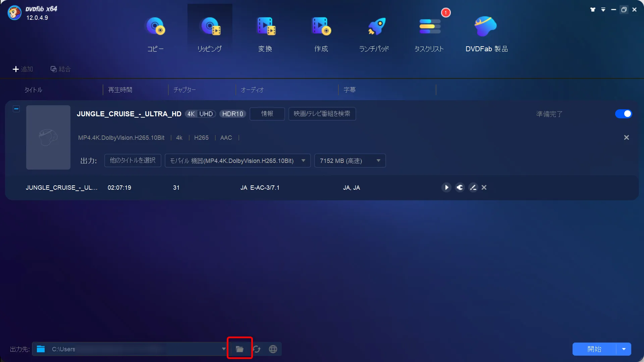Open the 情報 info button
This screenshot has width=644, height=362.
pos(267,114)
